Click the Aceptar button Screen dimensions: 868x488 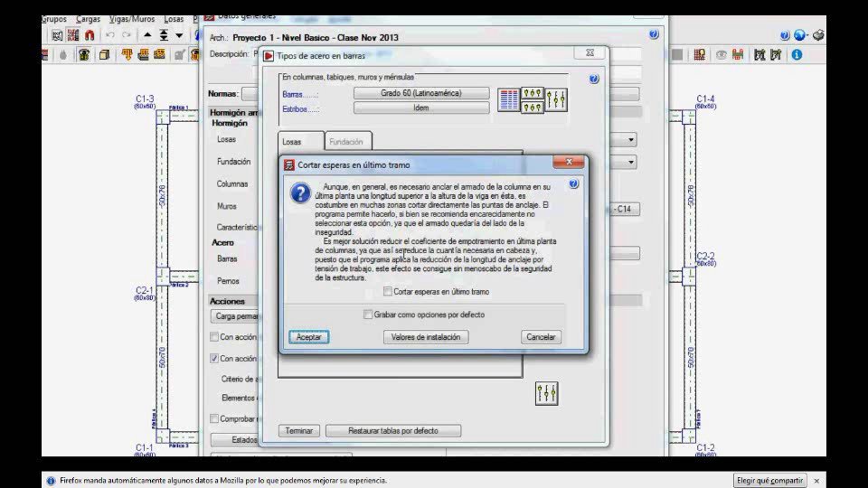(309, 336)
